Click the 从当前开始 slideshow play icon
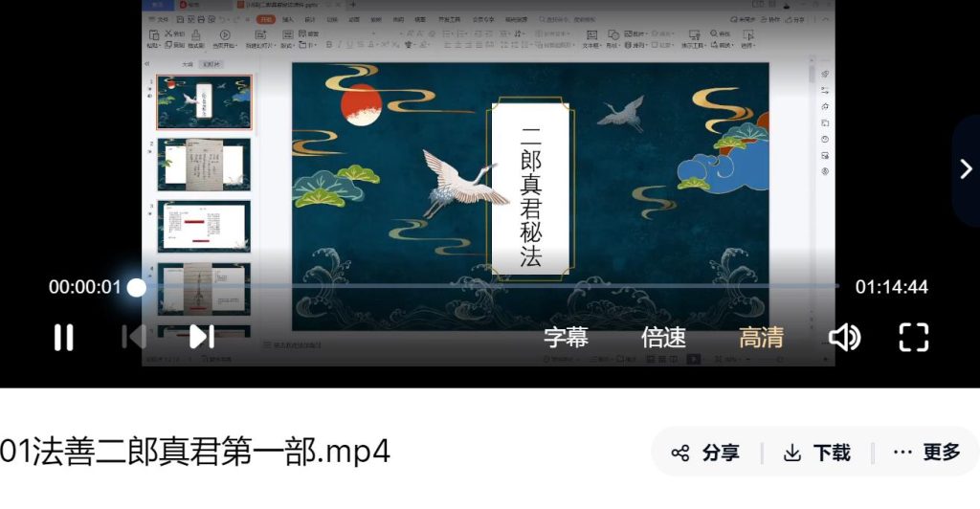This screenshot has width=980, height=509. [225, 36]
